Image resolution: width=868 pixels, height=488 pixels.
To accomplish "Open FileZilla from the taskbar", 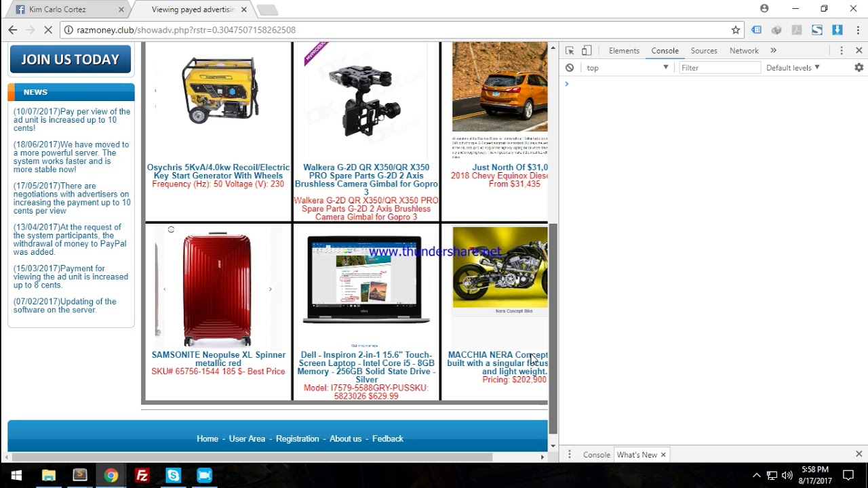I will click(142, 475).
